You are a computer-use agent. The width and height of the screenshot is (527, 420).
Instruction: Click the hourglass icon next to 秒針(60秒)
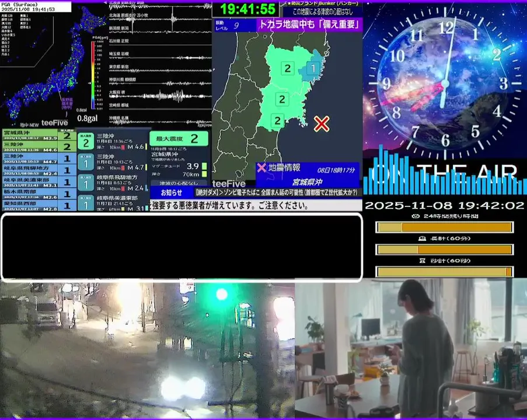(x=423, y=260)
